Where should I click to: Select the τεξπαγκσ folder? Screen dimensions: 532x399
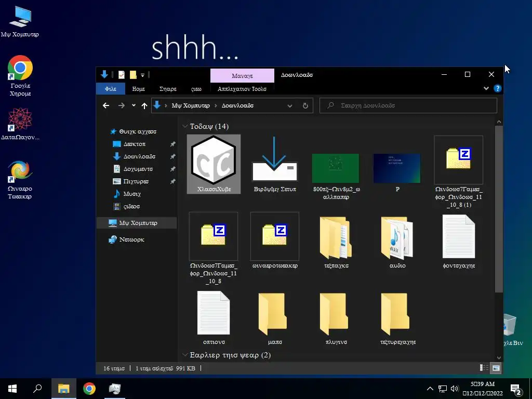(336, 242)
